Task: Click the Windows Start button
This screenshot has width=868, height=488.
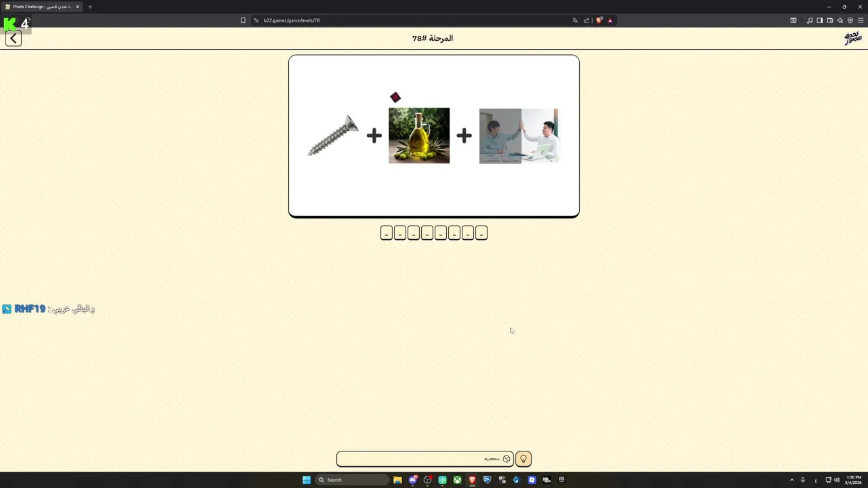Action: pyautogui.click(x=307, y=480)
